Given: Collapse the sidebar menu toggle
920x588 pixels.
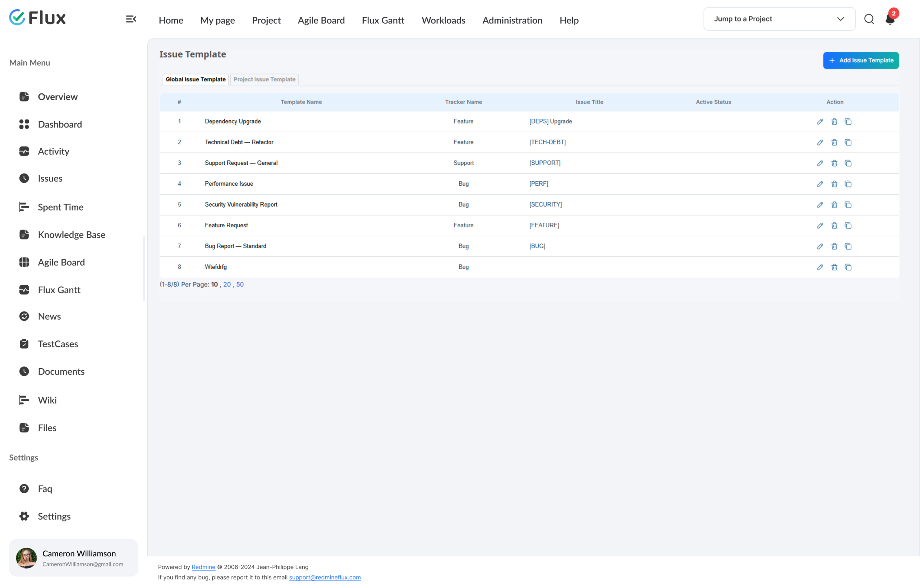Looking at the screenshot, I should (131, 19).
